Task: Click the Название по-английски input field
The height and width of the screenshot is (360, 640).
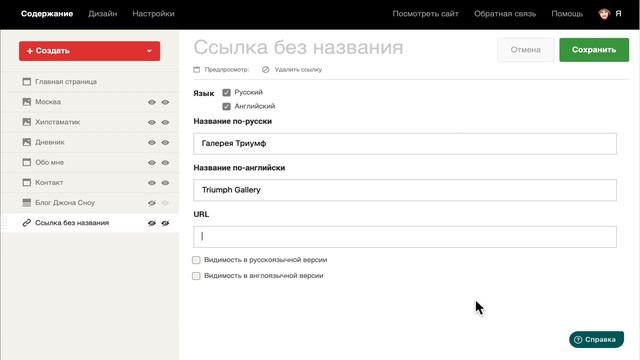Action: click(x=405, y=190)
